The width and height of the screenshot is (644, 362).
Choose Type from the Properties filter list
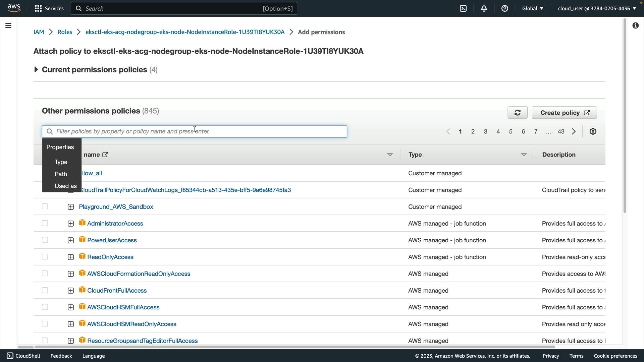coord(61,162)
